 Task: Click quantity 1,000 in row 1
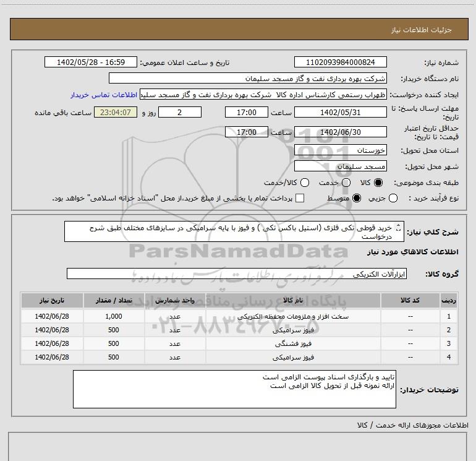click(114, 316)
